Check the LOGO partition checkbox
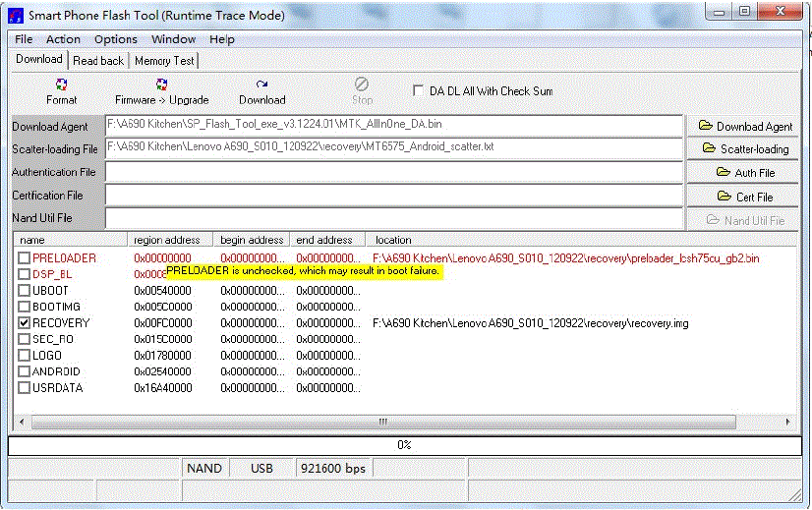Image resolution: width=812 pixels, height=510 pixels. click(24, 356)
